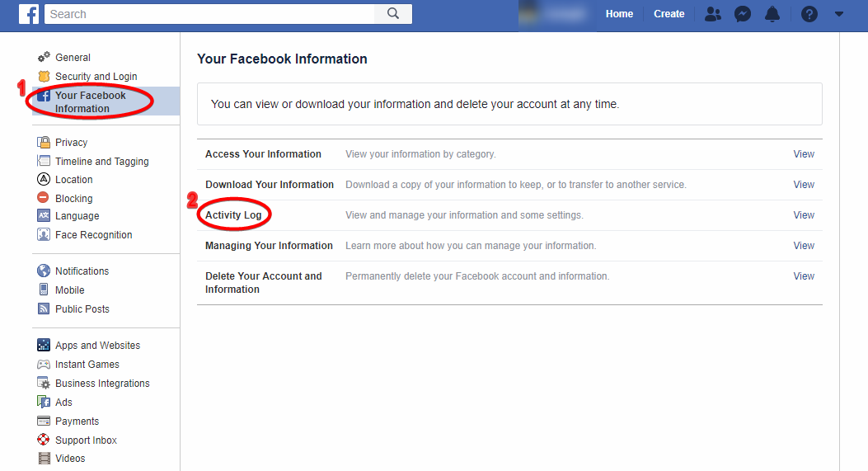Open Payments settings label
The width and height of the screenshot is (868, 471).
point(77,422)
